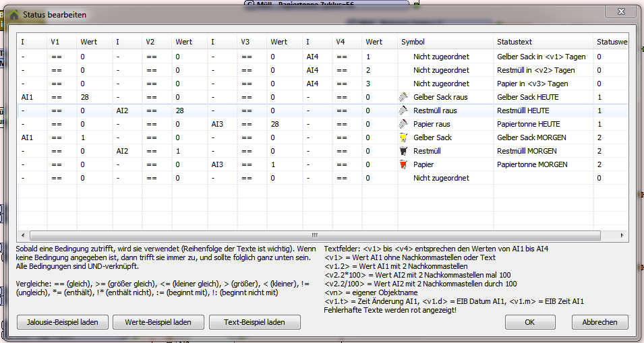This screenshot has height=343, width=644.
Task: Click the Statustext column header
Action: pyautogui.click(x=543, y=42)
